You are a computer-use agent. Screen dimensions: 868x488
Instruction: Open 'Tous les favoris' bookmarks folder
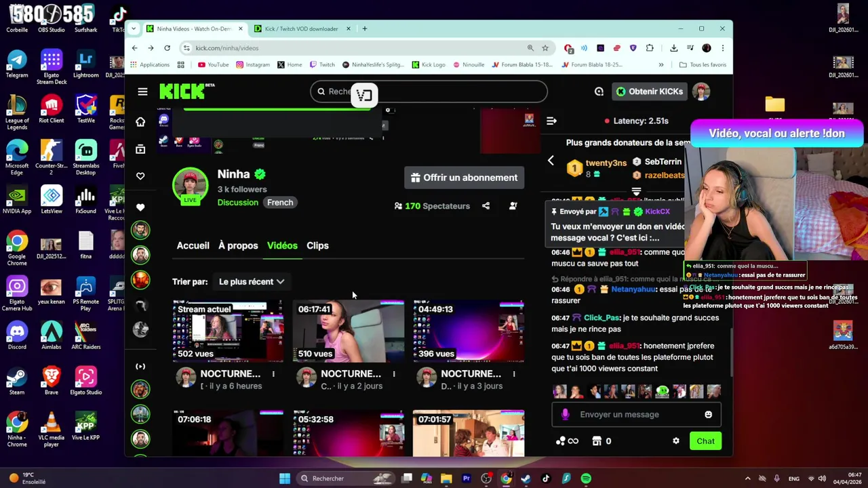pyautogui.click(x=703, y=65)
